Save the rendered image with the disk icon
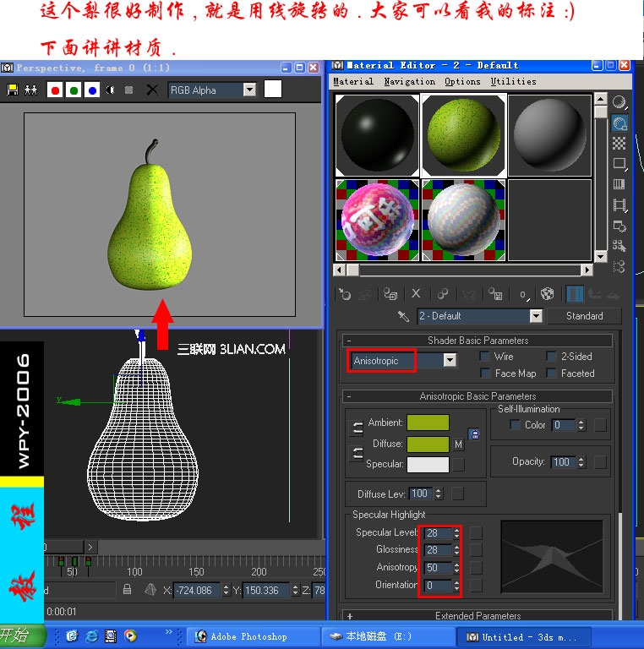The image size is (644, 649). pos(13,90)
